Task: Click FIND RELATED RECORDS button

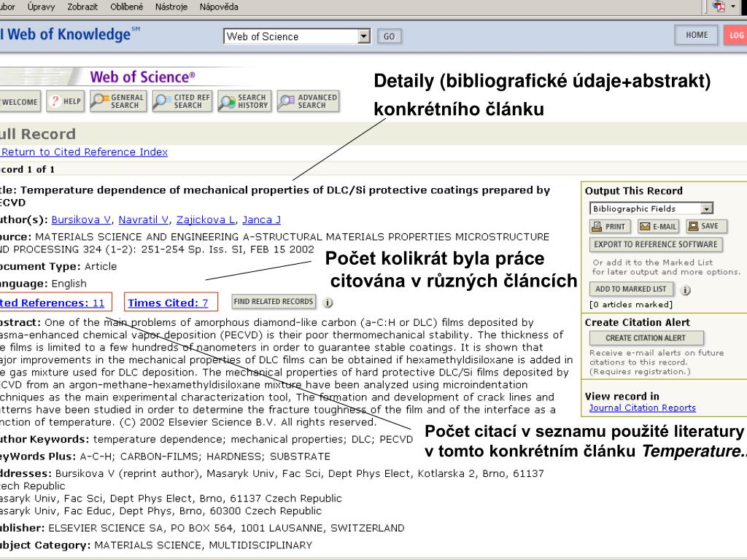Action: click(x=274, y=301)
